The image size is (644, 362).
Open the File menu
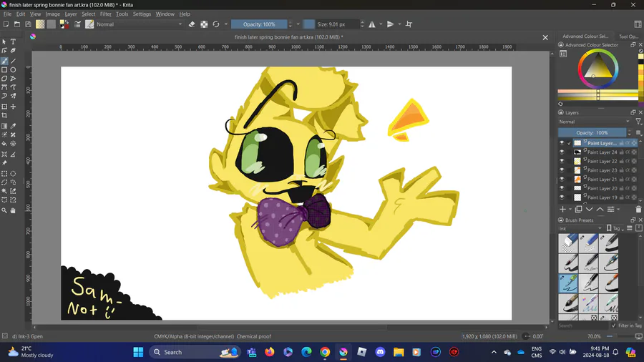pyautogui.click(x=7, y=14)
